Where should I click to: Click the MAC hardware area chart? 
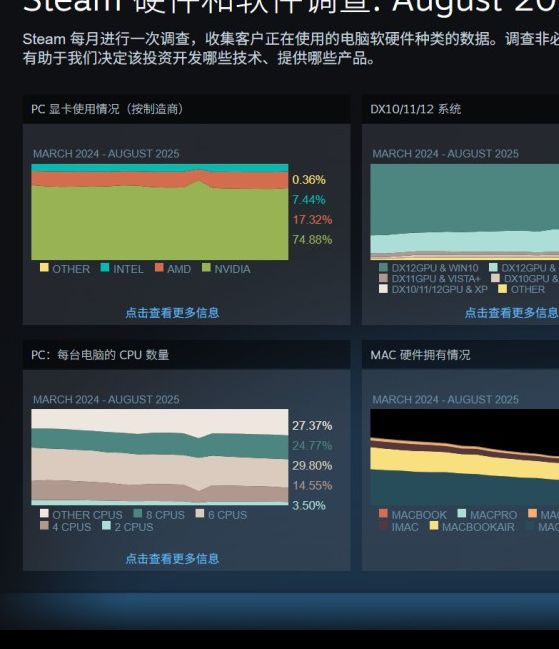[x=465, y=457]
